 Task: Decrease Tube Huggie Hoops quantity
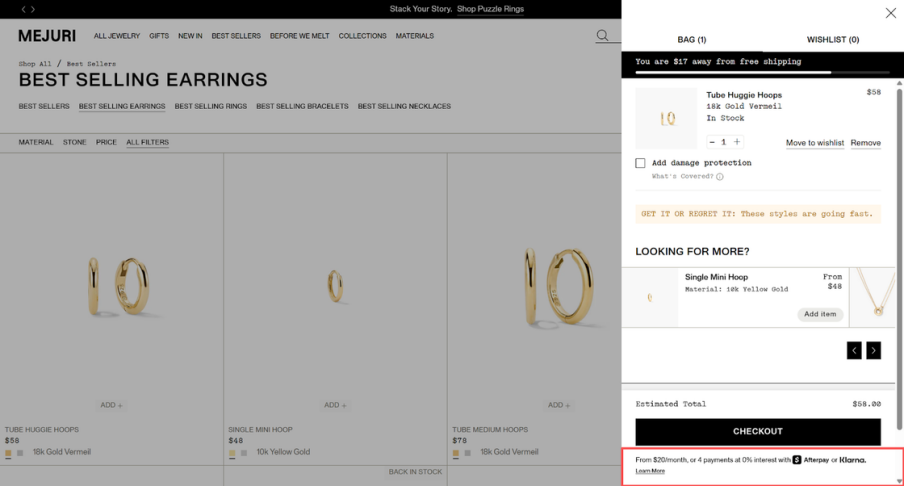click(712, 142)
